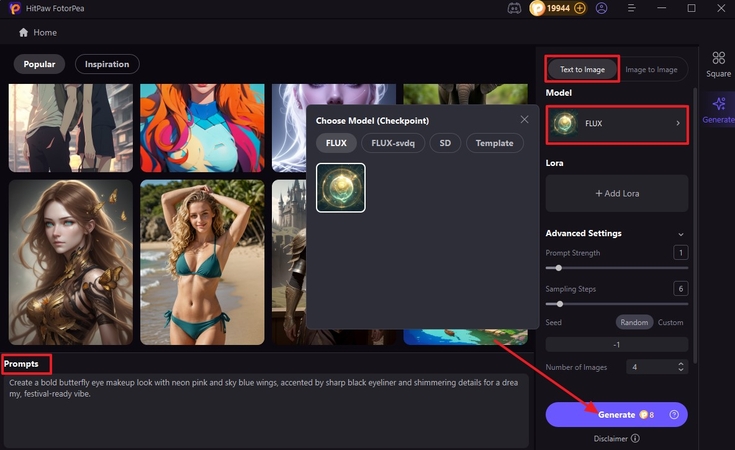This screenshot has width=735, height=450.
Task: Choose the SD model category tab
Action: pos(445,143)
